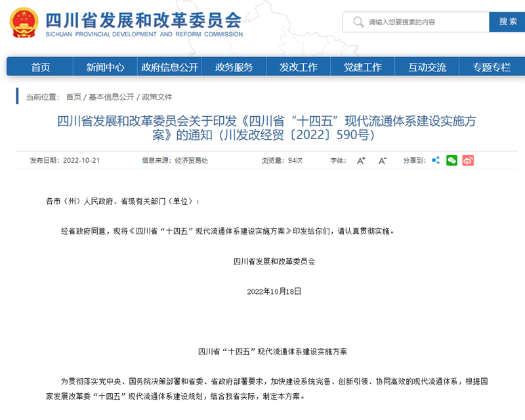Screen dimensions: 525x420
Task: Click the 浏览量: 94次 text
Action: pyautogui.click(x=282, y=160)
